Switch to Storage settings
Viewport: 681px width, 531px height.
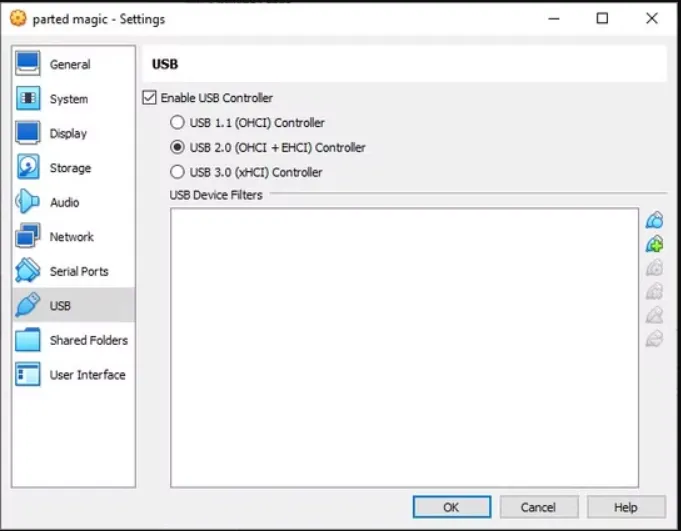pos(70,168)
